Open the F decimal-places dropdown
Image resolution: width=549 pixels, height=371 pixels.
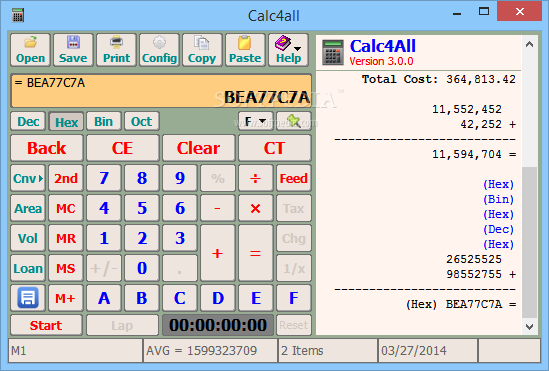256,121
